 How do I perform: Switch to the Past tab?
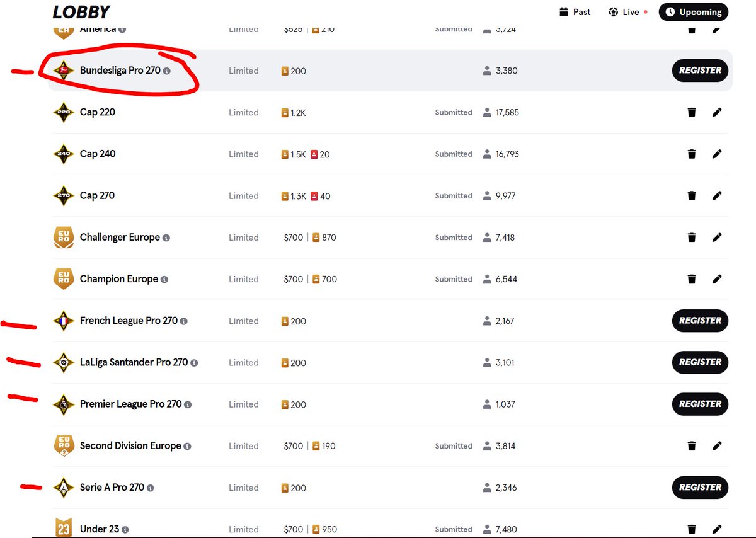pos(575,12)
